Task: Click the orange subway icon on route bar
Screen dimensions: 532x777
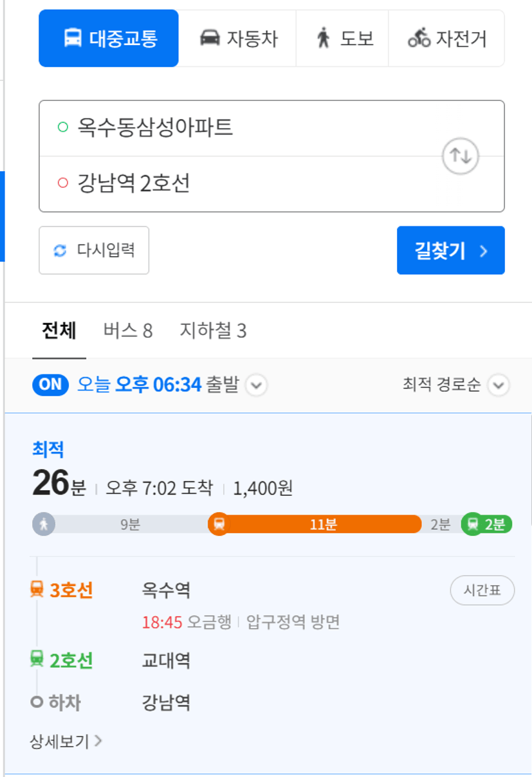Action: point(219,524)
